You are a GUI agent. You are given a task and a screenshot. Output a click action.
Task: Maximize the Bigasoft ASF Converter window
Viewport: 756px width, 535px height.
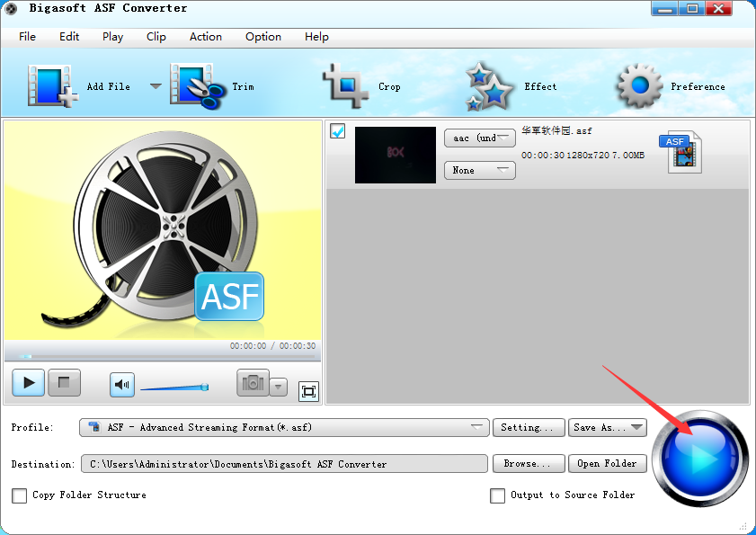point(692,9)
